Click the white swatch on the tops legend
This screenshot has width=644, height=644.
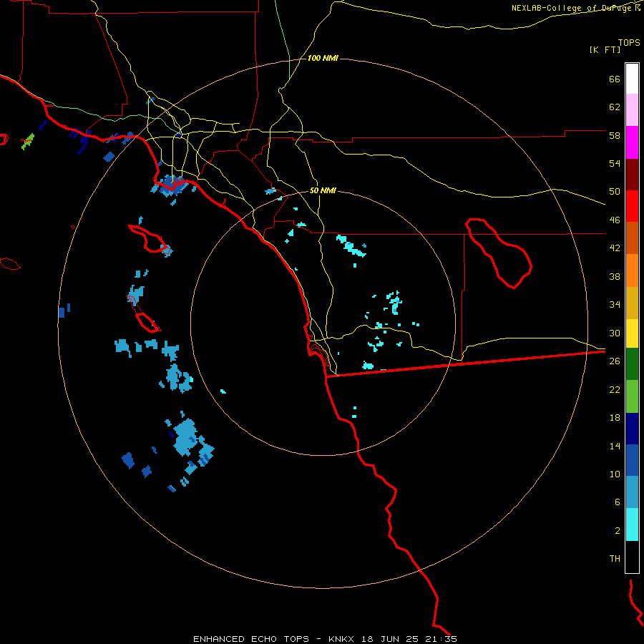point(632,79)
